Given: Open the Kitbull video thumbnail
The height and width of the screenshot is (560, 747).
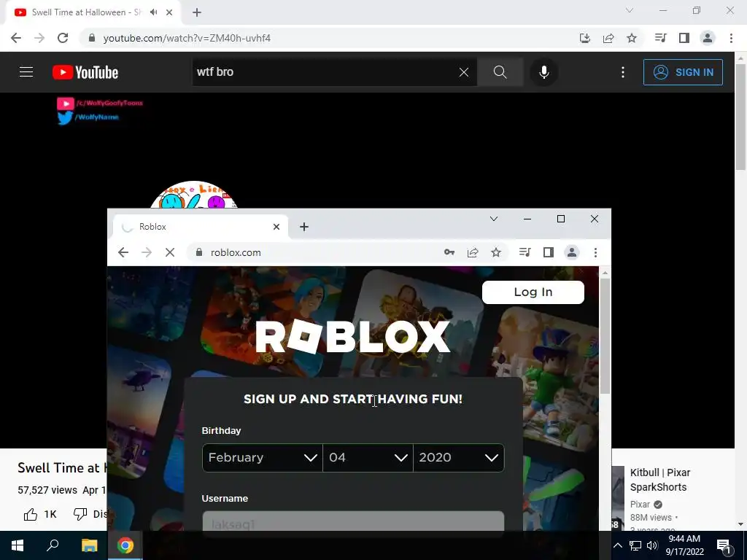Looking at the screenshot, I should (618, 498).
